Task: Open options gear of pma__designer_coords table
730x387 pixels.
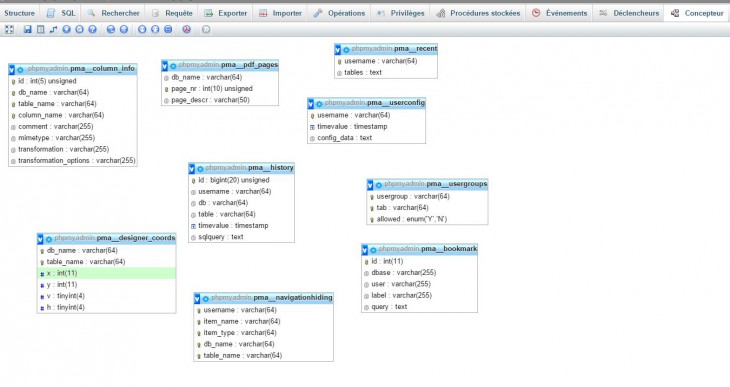Action: 48,239
